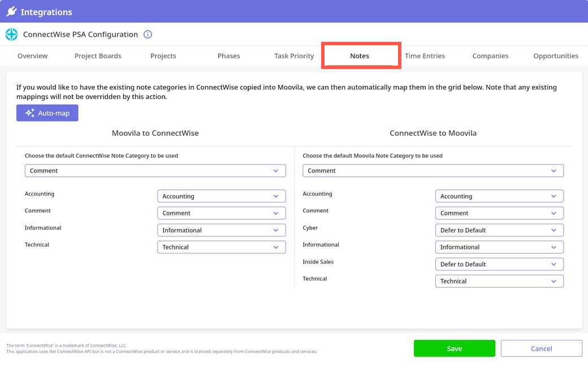
Task: Change Moovila to ConnectWise Accounting mapping
Action: [x=221, y=196]
